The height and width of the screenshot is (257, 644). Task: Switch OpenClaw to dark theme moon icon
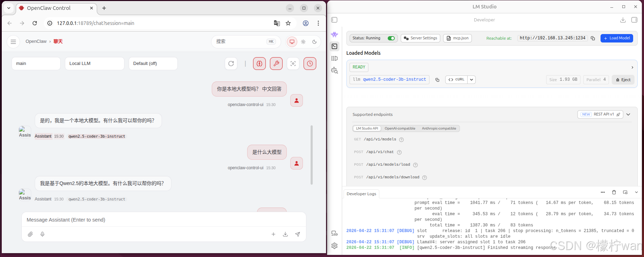(315, 42)
